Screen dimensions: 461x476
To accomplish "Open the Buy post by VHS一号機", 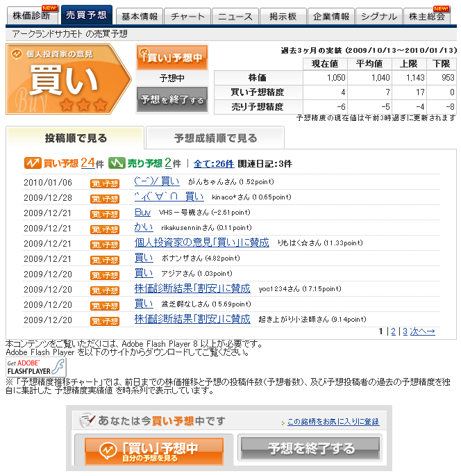I will click(x=142, y=212).
